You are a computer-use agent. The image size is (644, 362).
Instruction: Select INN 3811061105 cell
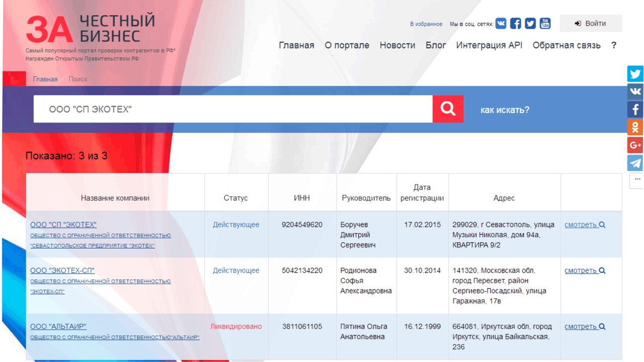[x=302, y=326]
